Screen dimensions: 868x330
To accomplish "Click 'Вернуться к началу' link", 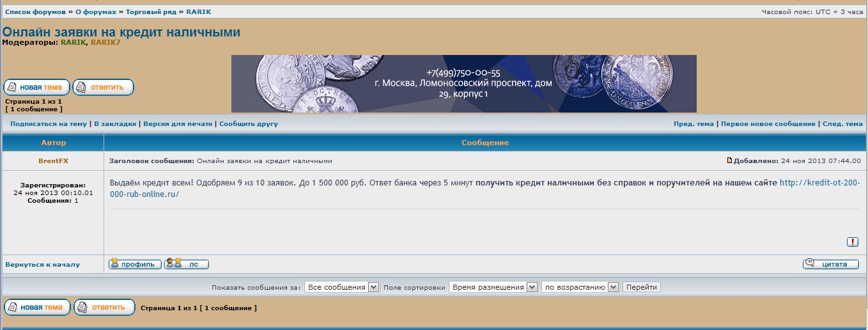I will coord(42,265).
